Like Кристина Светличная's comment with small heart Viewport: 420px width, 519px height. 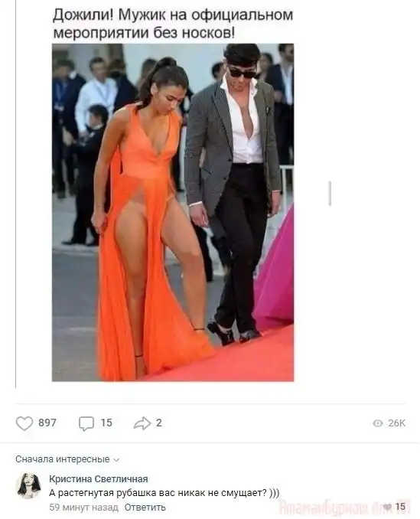[x=388, y=507]
